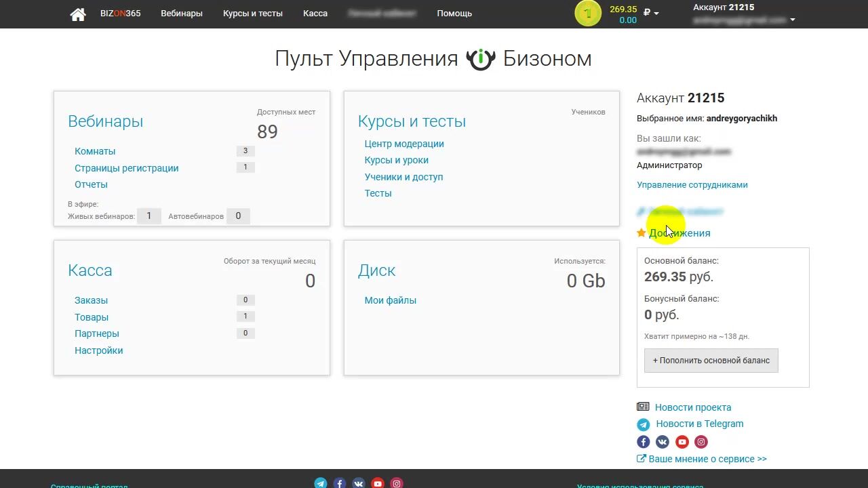Image resolution: width=868 pixels, height=488 pixels.
Task: Click the Вебинары panel heading
Action: pos(105,121)
